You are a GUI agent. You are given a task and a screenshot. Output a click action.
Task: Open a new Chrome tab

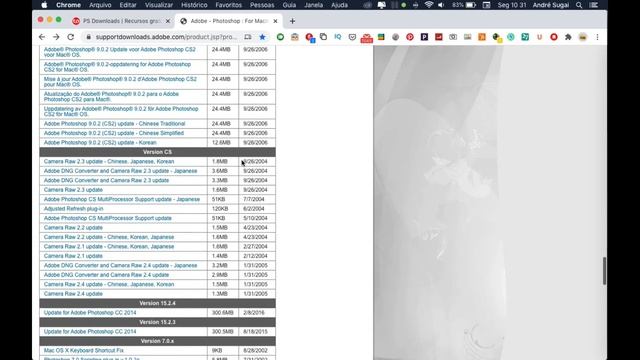[292, 21]
